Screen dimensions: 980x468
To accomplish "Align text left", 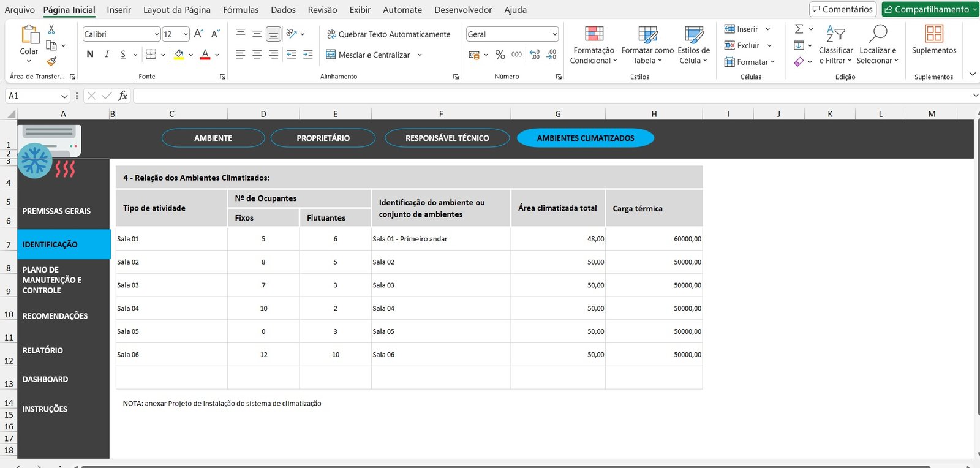I will [241, 55].
